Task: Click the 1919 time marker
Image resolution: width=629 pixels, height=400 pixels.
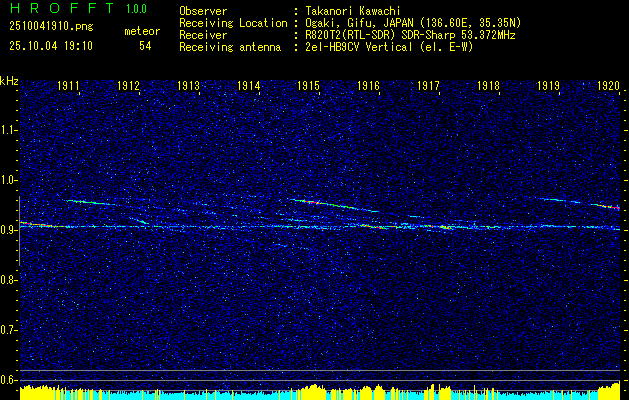Action: [548, 86]
